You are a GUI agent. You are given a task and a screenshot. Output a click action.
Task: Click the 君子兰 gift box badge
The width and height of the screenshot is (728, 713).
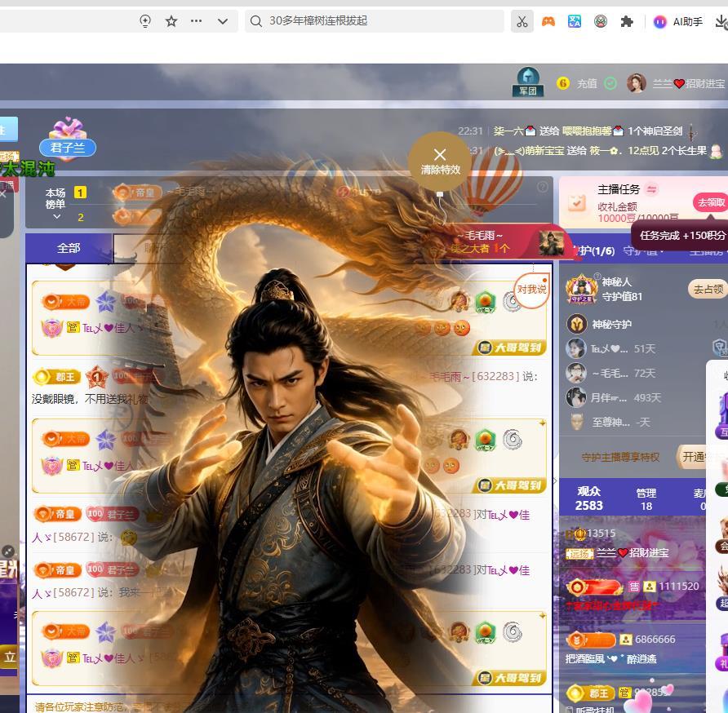pyautogui.click(x=68, y=139)
